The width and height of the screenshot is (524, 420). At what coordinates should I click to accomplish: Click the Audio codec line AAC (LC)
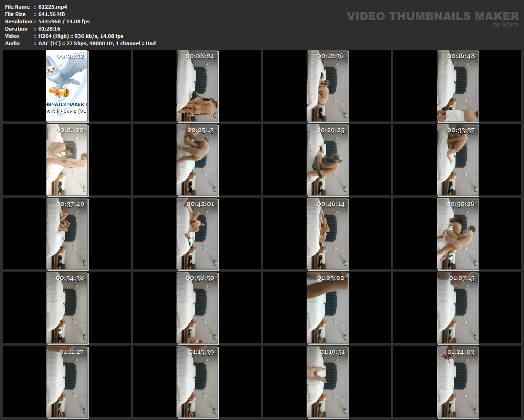[97, 43]
